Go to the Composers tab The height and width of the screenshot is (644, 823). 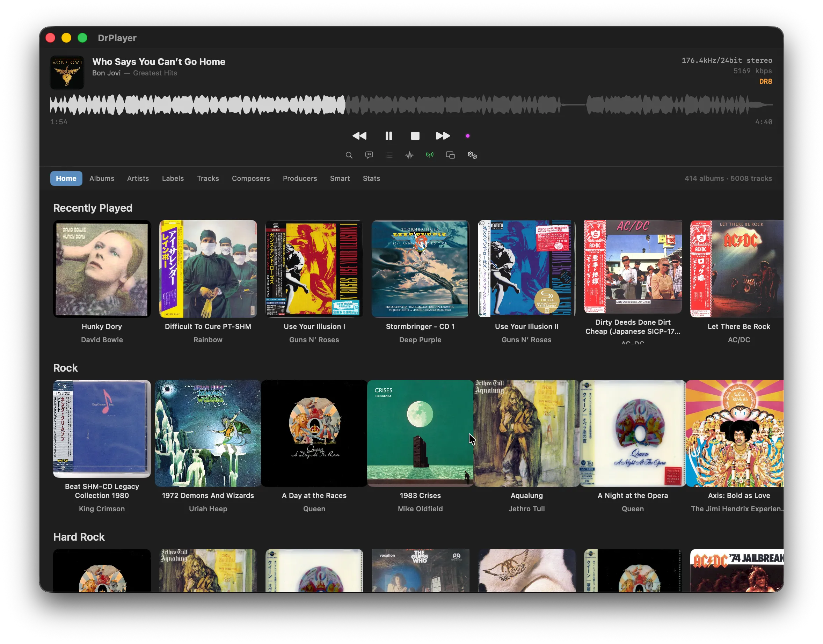coord(251,178)
